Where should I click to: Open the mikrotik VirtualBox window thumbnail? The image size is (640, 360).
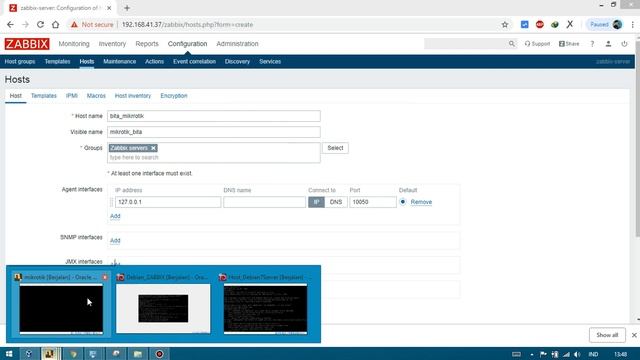click(x=61, y=309)
